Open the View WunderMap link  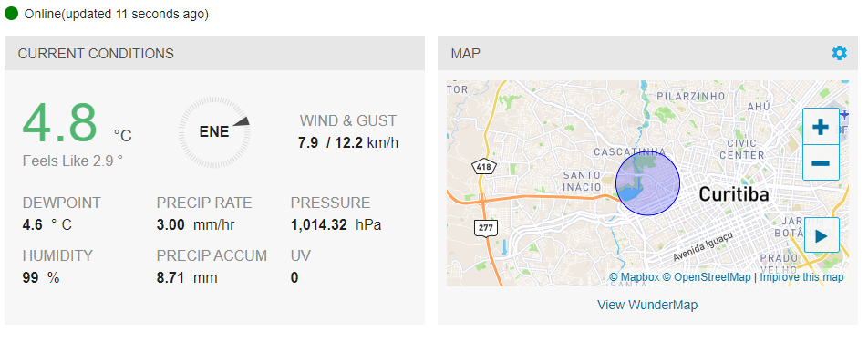[x=647, y=305]
